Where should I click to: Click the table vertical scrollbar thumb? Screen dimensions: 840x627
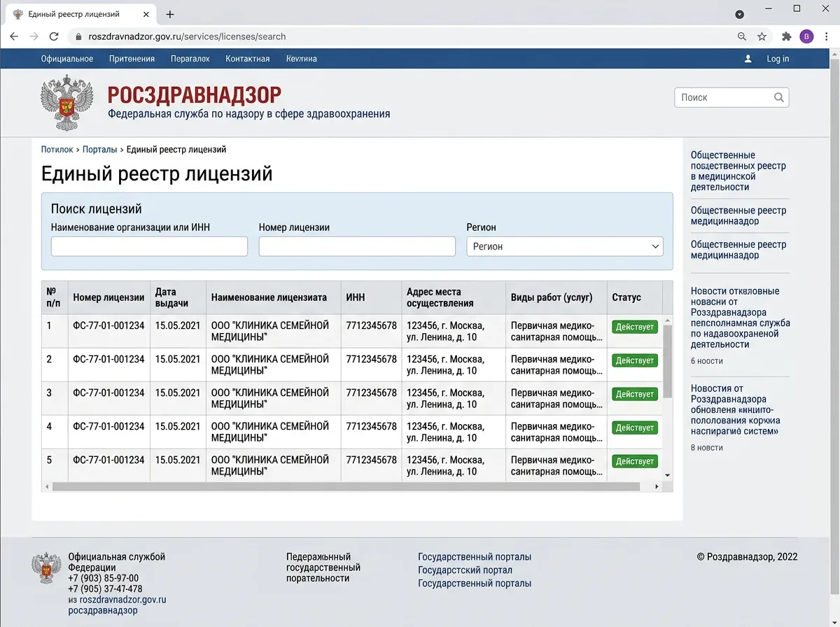coord(667,361)
